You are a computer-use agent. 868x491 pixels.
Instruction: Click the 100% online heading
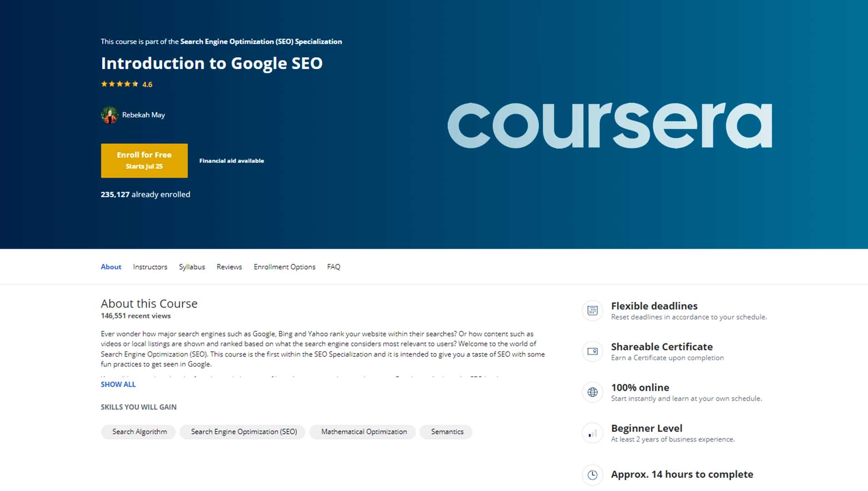point(640,388)
